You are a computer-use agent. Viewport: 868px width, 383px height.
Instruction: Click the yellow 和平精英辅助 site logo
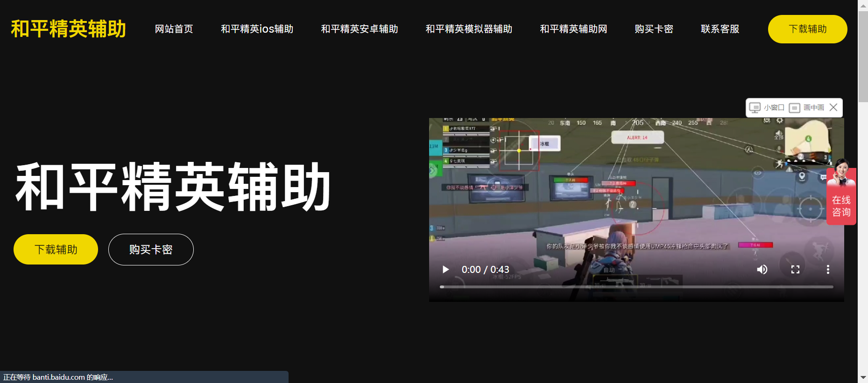tap(69, 29)
